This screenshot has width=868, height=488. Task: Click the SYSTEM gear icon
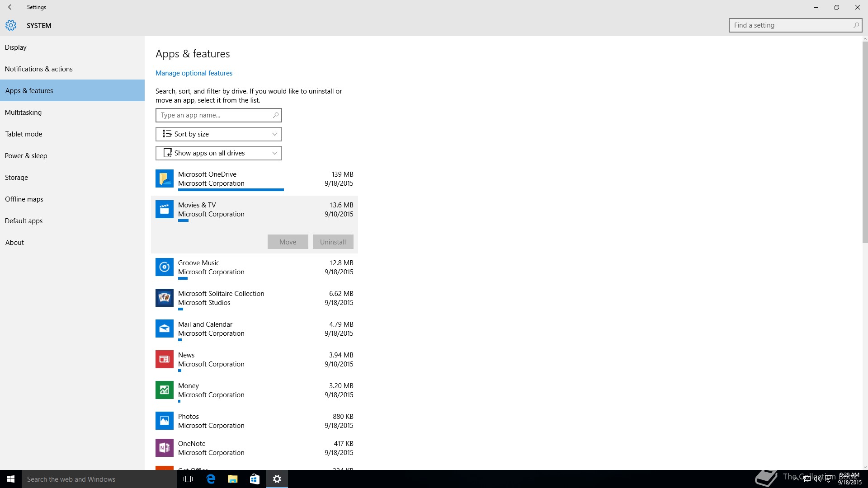point(11,25)
